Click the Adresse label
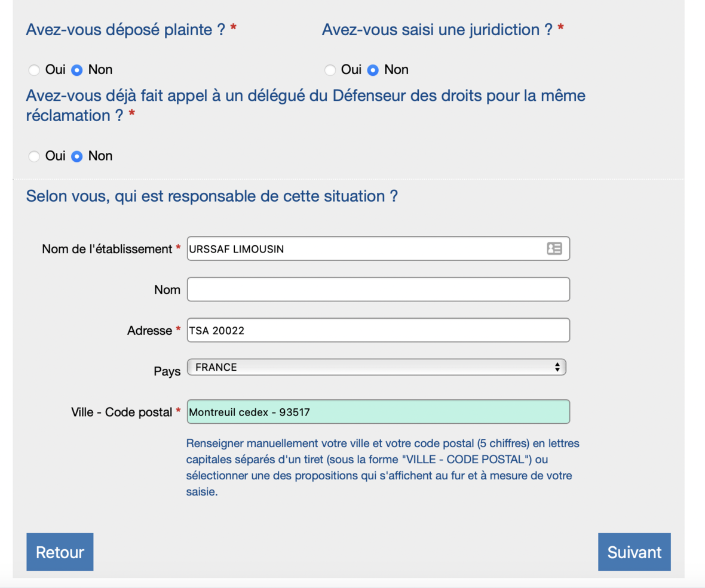Viewport: 705px width, 588px height. coord(149,331)
